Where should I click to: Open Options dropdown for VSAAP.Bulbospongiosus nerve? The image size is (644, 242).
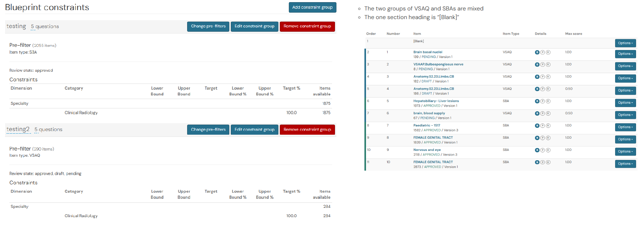(625, 66)
